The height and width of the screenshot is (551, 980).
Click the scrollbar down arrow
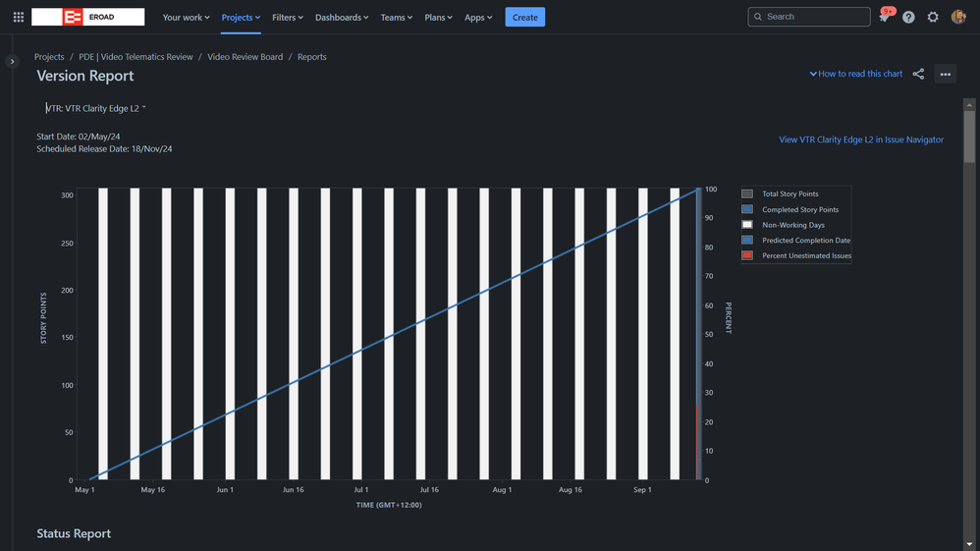tap(969, 545)
